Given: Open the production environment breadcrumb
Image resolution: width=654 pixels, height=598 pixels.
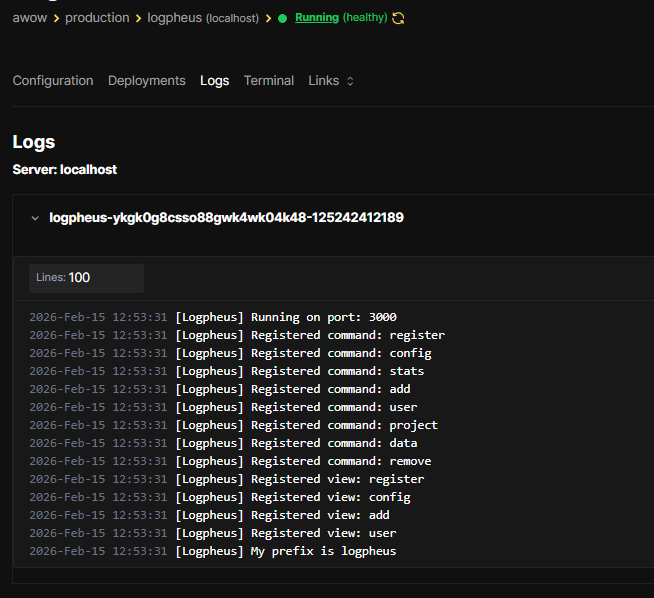Looking at the screenshot, I should 97,18.
